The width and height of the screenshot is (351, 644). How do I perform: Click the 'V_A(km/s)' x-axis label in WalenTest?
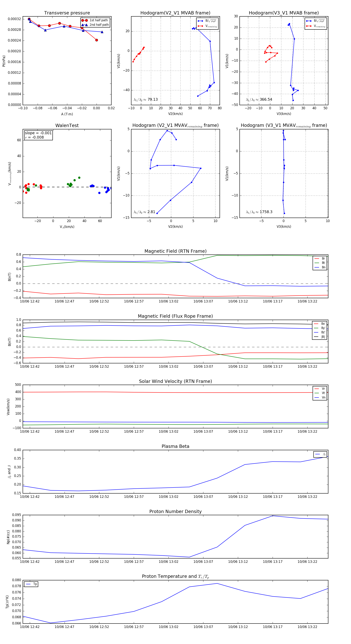(x=67, y=227)
